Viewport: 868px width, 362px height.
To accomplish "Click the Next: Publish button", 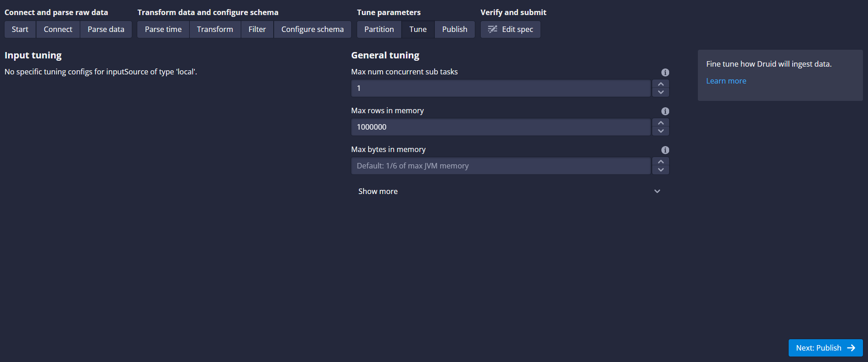I will (x=825, y=348).
